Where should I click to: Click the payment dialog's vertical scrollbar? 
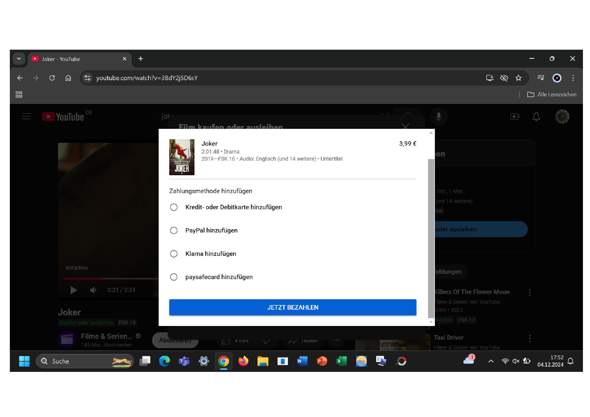[x=431, y=237]
